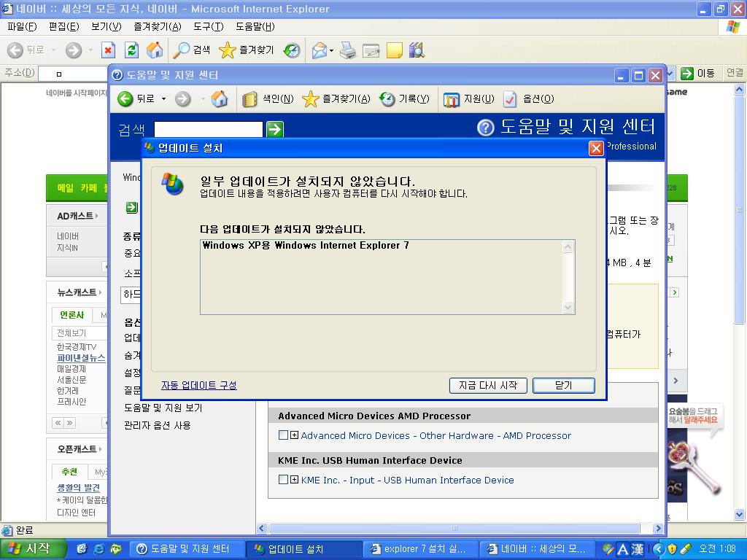Image resolution: width=747 pixels, height=560 pixels.
Task: Click the horizontal scrollbar in Help Center
Action: (x=454, y=528)
